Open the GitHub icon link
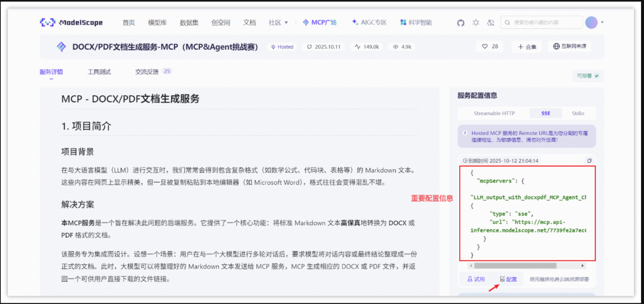The width and height of the screenshot is (644, 304). [461, 23]
